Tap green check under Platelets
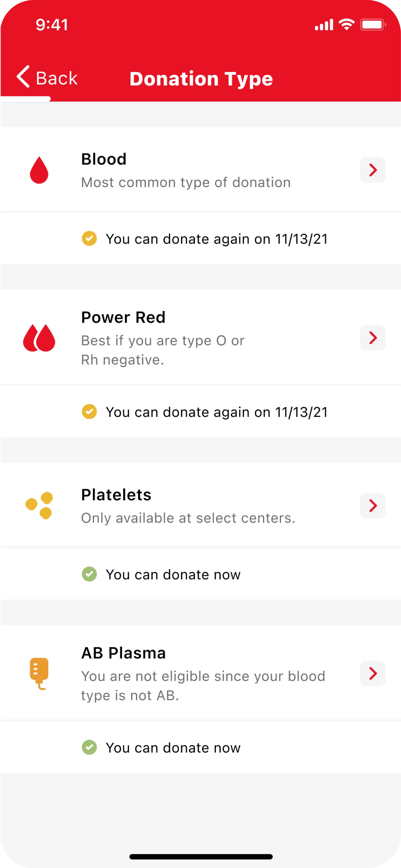 point(89,574)
